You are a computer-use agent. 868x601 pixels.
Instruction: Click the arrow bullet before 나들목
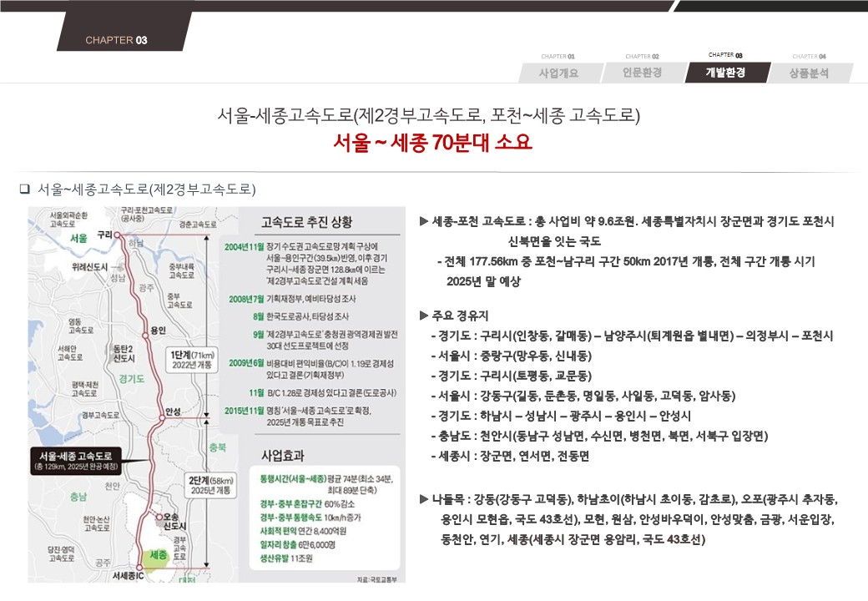pyautogui.click(x=424, y=500)
